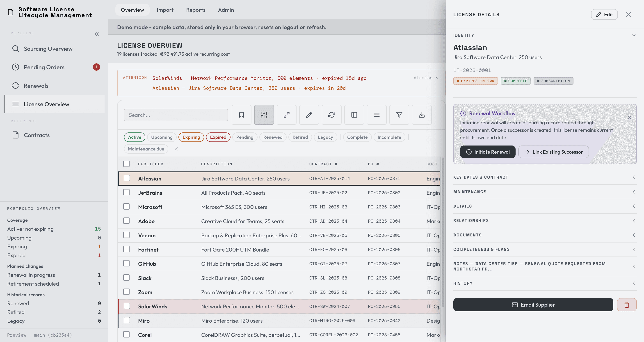Collapse the Identity section chevron

633,35
